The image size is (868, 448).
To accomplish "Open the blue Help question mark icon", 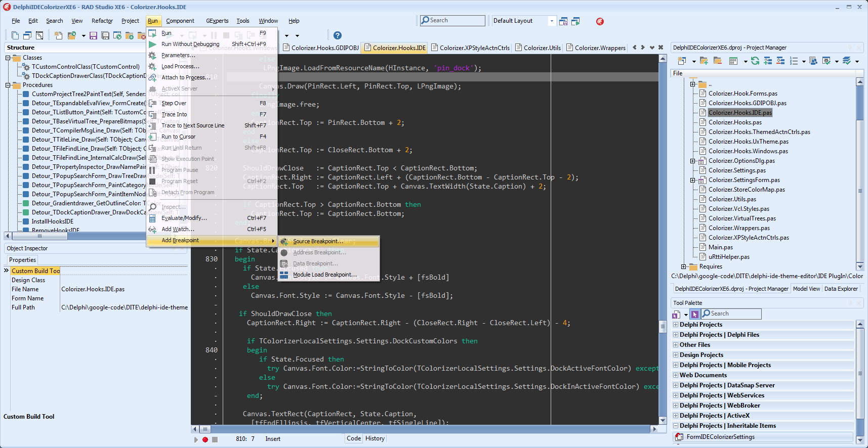I will (338, 35).
